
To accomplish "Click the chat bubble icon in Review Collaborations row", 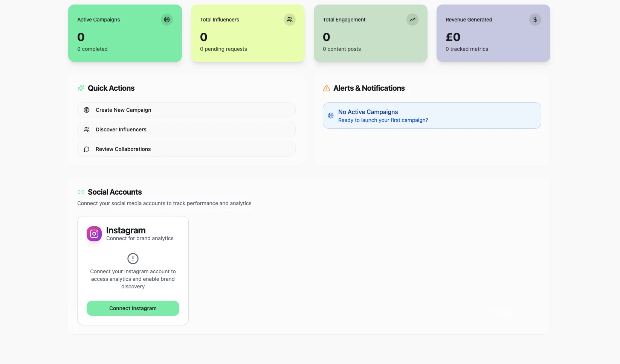I will [x=87, y=149].
